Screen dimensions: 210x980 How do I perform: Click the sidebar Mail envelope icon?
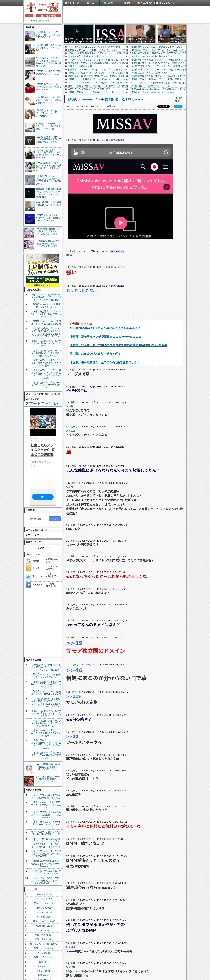(28, 561)
